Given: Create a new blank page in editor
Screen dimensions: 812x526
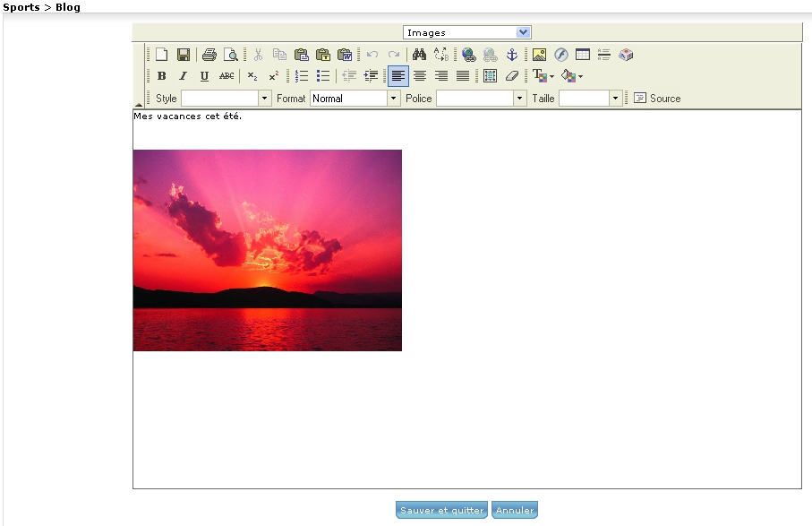Looking at the screenshot, I should [x=161, y=55].
